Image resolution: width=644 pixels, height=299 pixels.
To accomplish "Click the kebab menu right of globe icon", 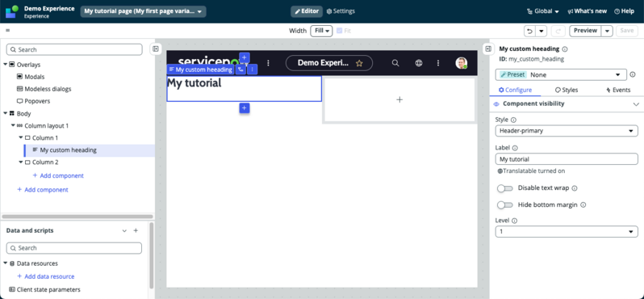I will pos(438,63).
